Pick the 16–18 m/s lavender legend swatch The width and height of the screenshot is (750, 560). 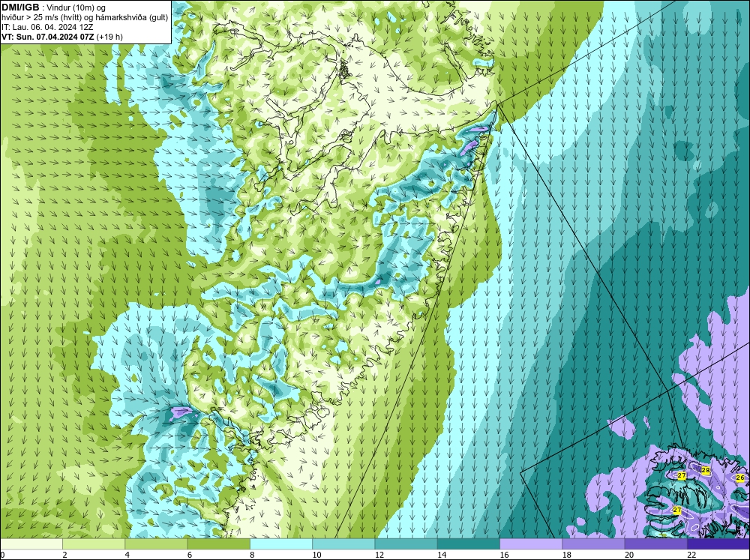pos(531,544)
